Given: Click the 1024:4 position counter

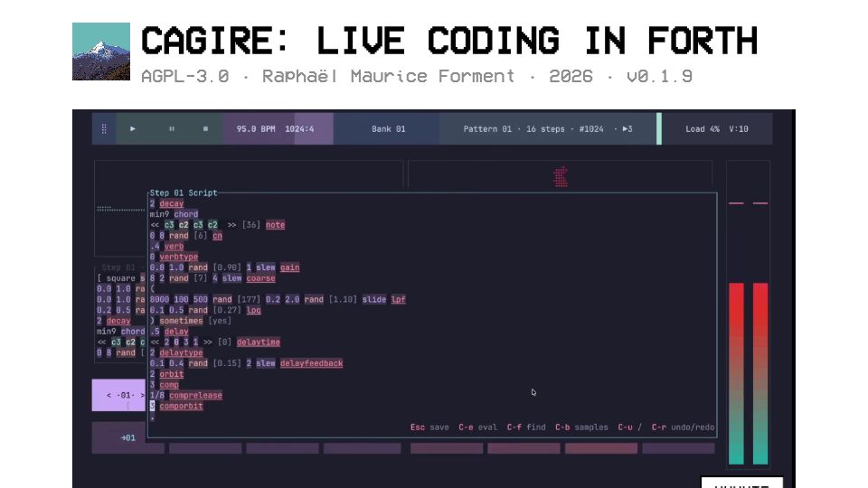Looking at the screenshot, I should click(299, 129).
